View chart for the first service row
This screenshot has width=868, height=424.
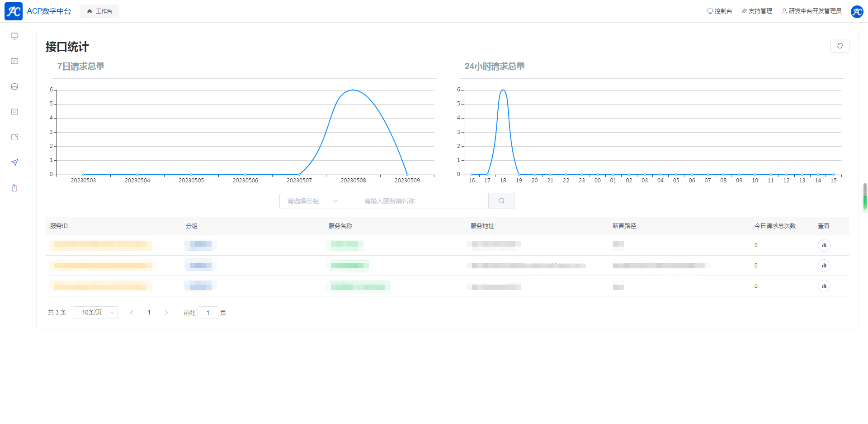pyautogui.click(x=824, y=245)
